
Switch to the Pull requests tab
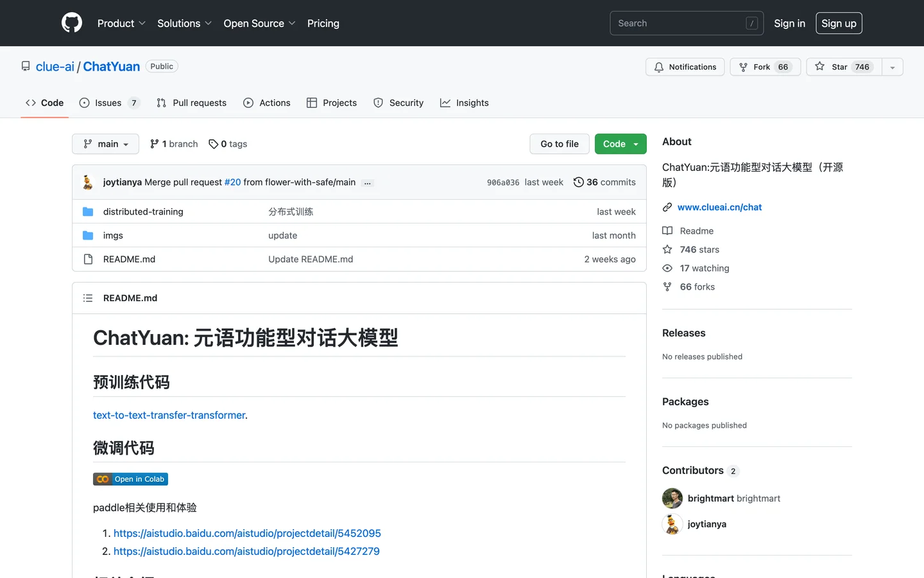pos(191,103)
